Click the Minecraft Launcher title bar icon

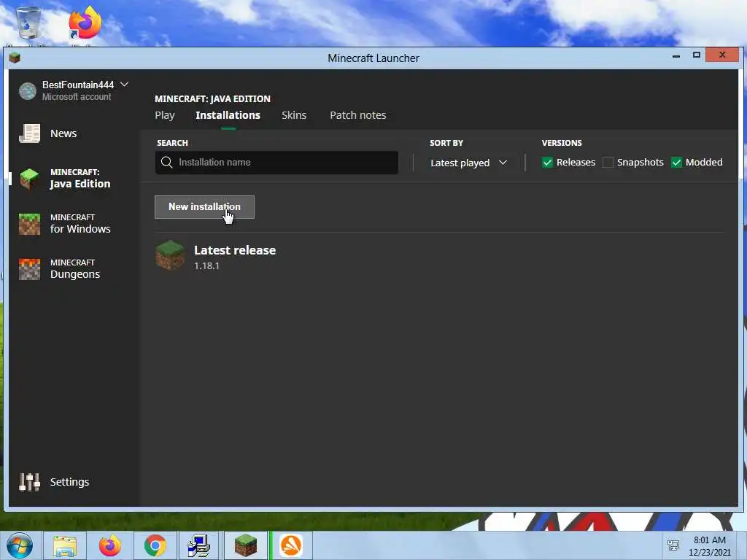15,58
